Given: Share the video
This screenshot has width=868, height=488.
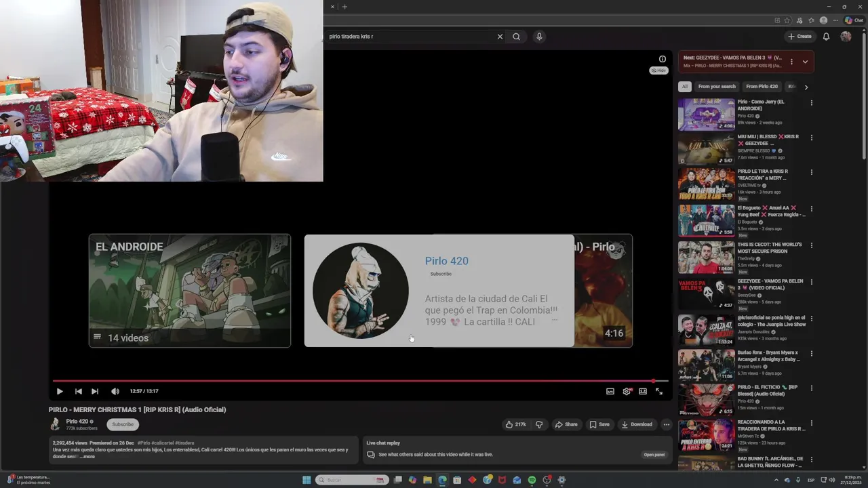Looking at the screenshot, I should 566,424.
